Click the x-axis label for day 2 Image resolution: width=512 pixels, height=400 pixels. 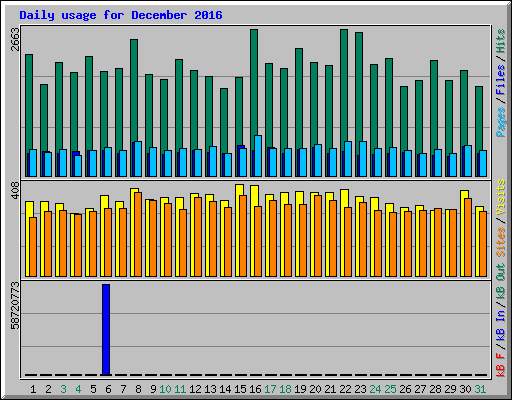point(48,389)
